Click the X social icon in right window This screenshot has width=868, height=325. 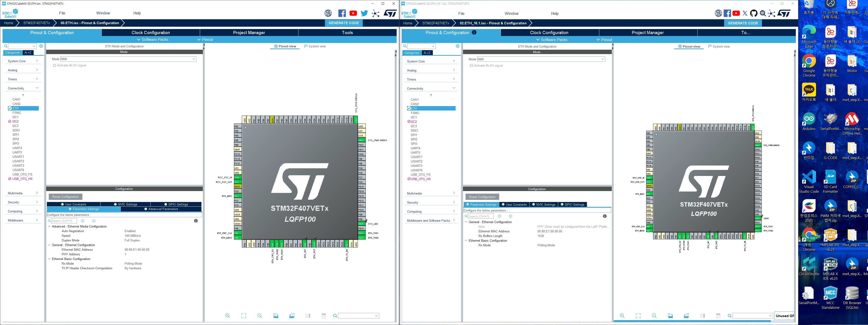(745, 13)
